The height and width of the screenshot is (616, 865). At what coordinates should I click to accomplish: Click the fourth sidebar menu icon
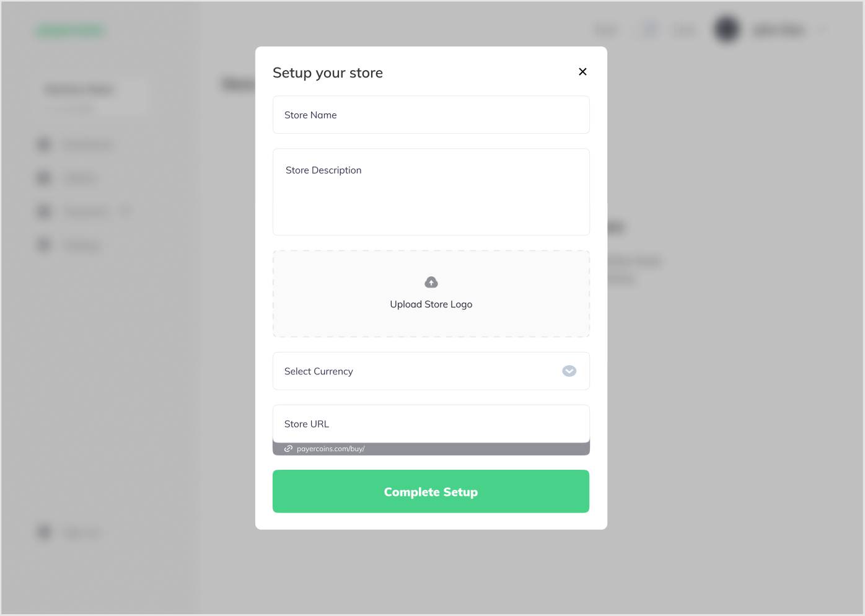tap(43, 244)
